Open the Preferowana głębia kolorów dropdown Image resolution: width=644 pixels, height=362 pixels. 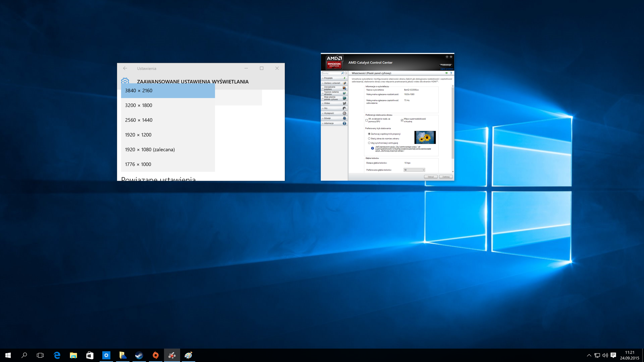tap(414, 170)
